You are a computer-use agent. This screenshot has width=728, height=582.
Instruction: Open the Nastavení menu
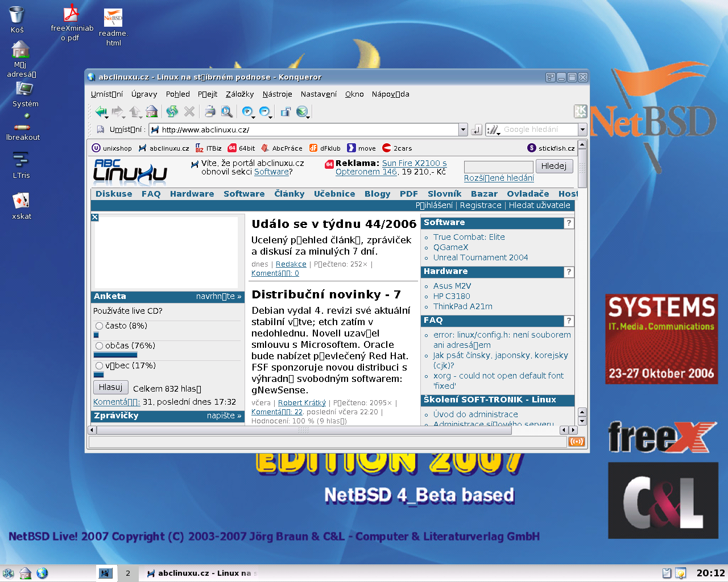coord(318,94)
